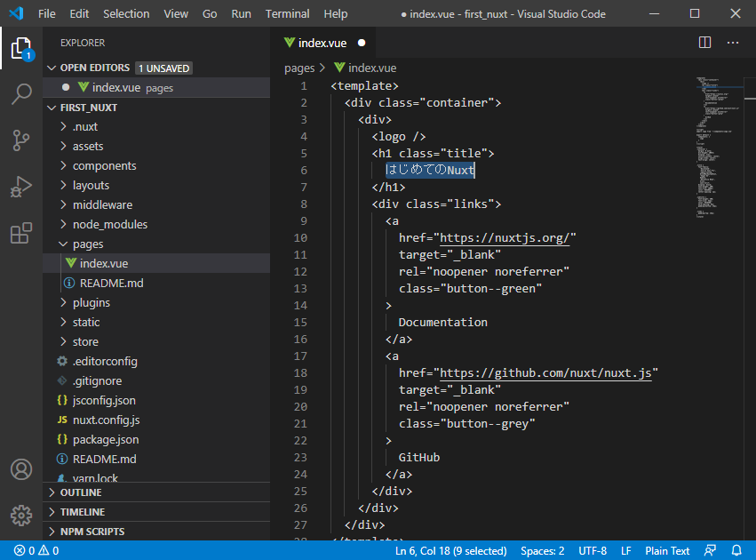Select index.vue in the pages folder tree
Image resolution: width=756 pixels, height=560 pixels.
pyautogui.click(x=157, y=263)
